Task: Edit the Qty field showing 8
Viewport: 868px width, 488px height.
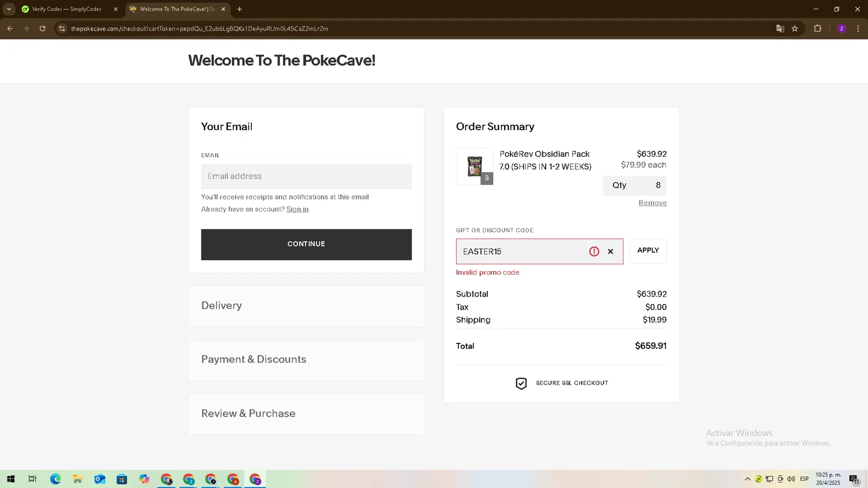Action: (x=635, y=186)
